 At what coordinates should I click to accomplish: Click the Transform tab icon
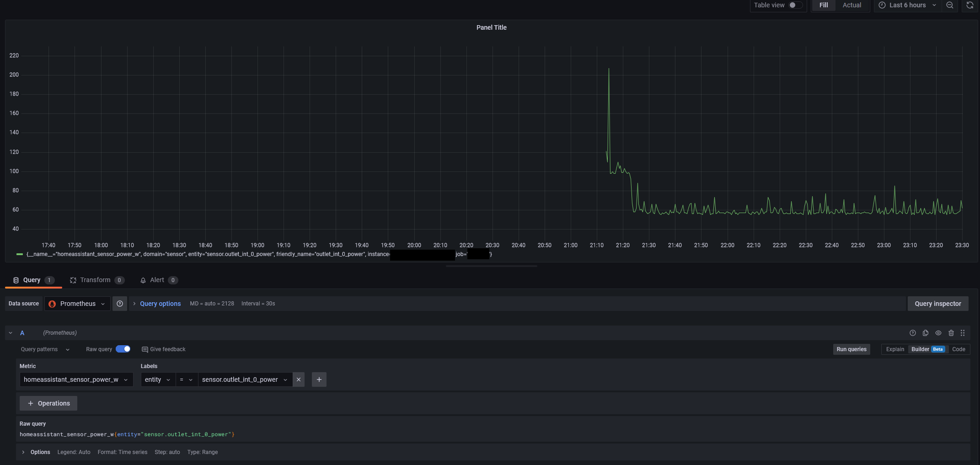(73, 280)
